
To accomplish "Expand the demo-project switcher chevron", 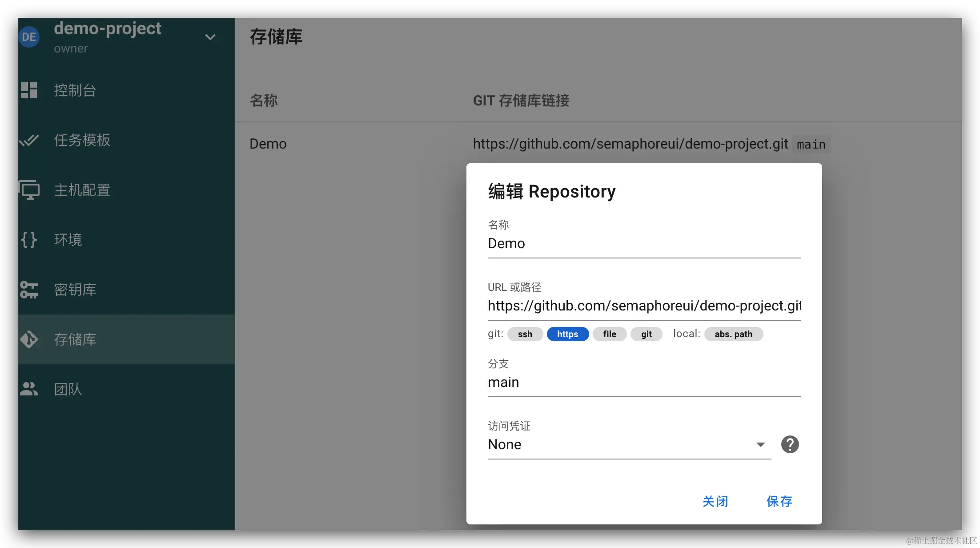I will [210, 37].
